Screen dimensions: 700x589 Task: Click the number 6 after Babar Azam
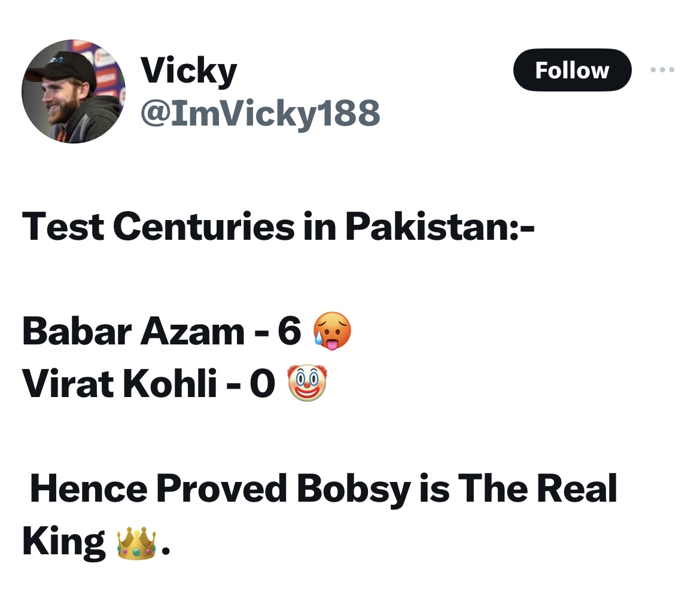pyautogui.click(x=289, y=332)
